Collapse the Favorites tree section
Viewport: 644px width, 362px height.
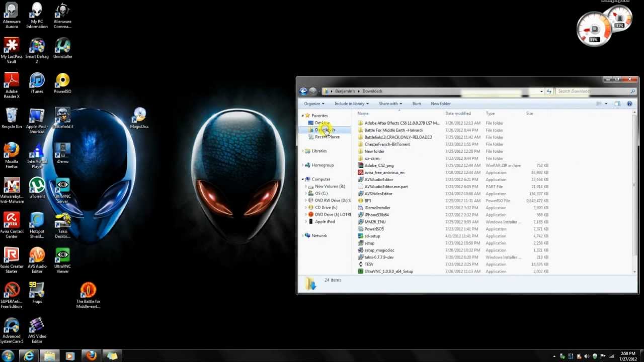[x=303, y=116]
